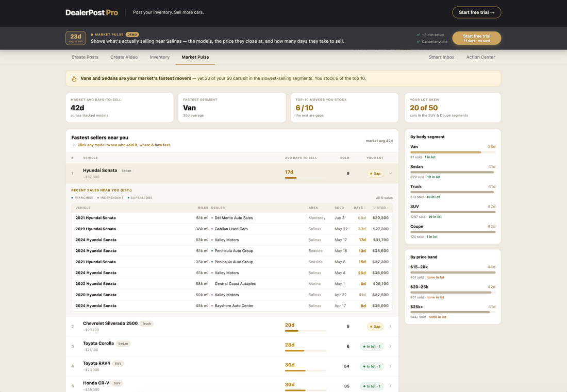
Task: Click the flame icon in the alert banner
Action: click(74, 79)
